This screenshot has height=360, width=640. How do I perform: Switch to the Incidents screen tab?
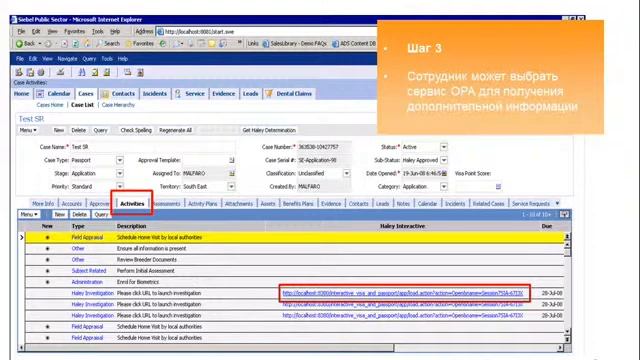click(155, 94)
